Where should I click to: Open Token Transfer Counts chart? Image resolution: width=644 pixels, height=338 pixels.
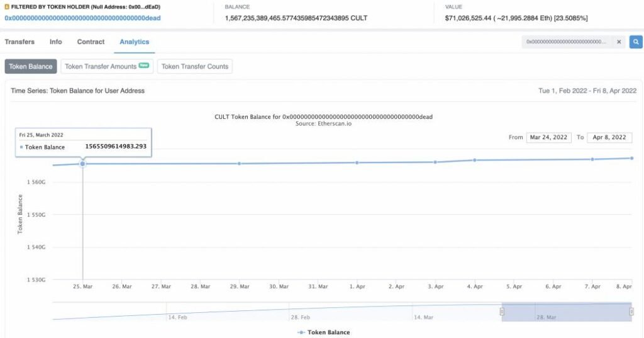point(195,67)
